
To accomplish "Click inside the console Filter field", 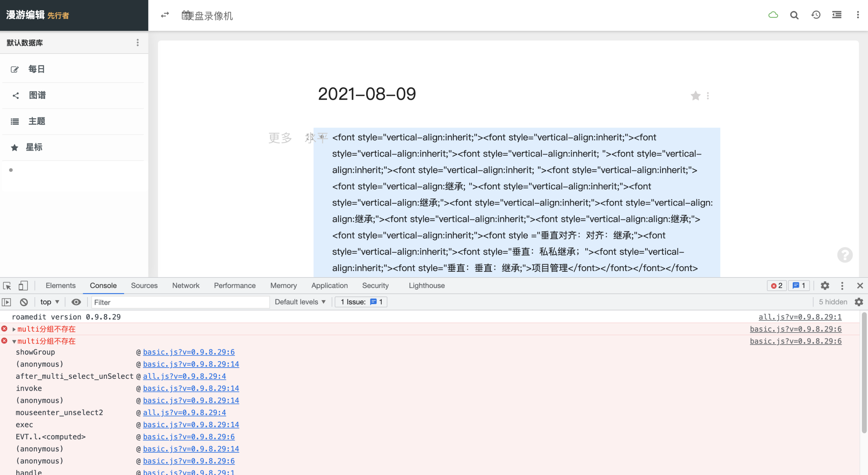I will 180,302.
